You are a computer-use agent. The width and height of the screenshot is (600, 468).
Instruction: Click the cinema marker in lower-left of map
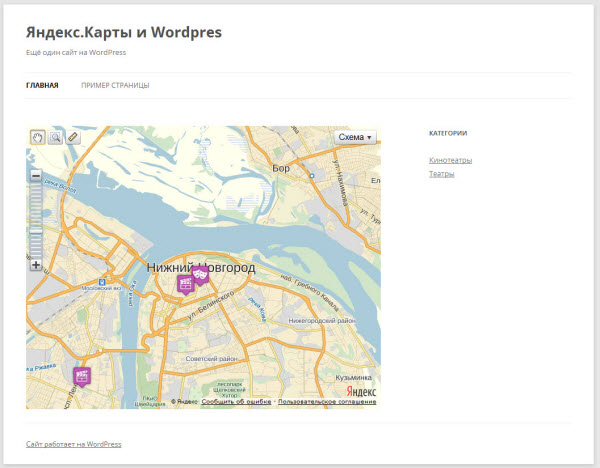[82, 375]
